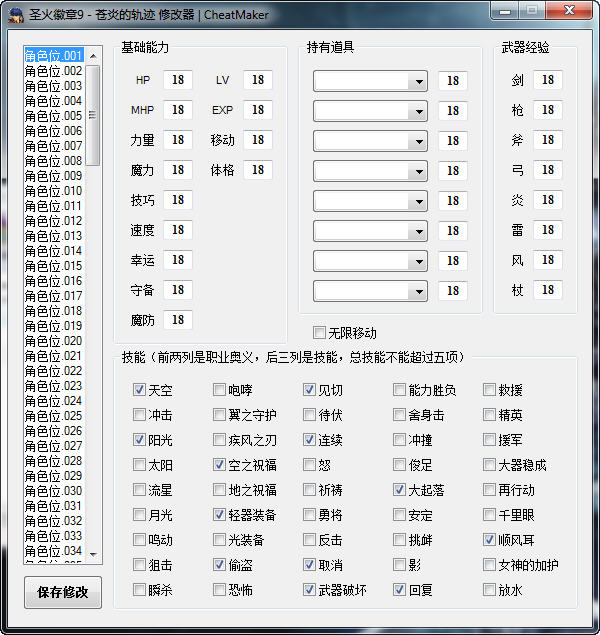Viewport: 600px width, 635px height.
Task: Click the app icon in the title bar
Action: coord(16,15)
